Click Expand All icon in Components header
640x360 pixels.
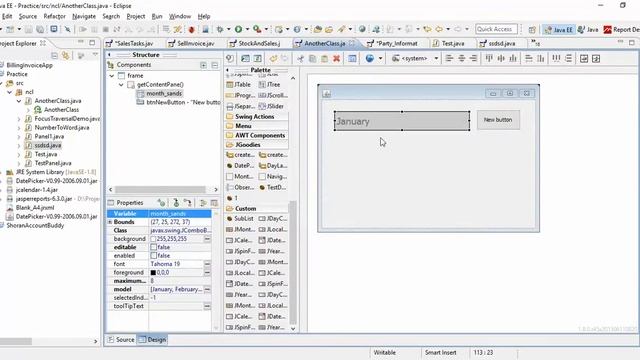203,65
